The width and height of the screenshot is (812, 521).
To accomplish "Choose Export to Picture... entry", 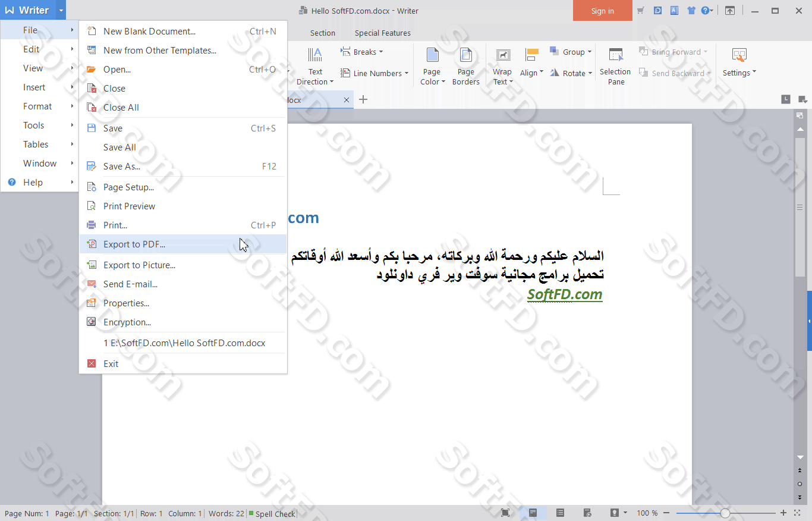I will pos(183,265).
